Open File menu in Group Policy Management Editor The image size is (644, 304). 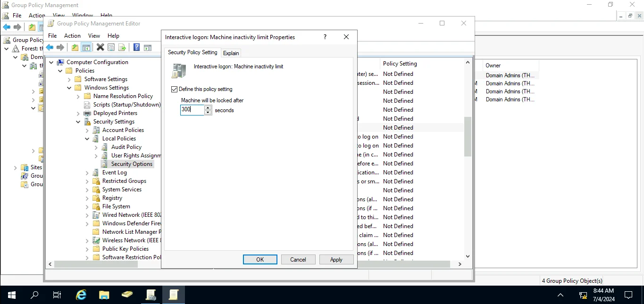(52, 36)
